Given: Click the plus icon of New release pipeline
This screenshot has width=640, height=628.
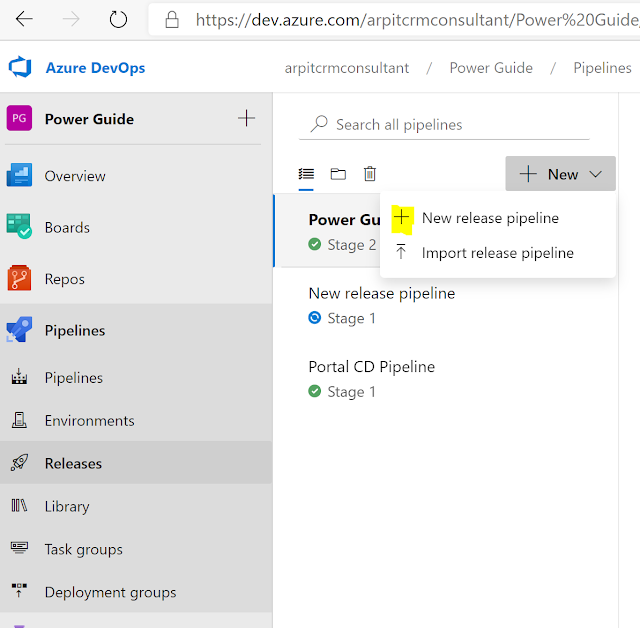Looking at the screenshot, I should click(402, 217).
